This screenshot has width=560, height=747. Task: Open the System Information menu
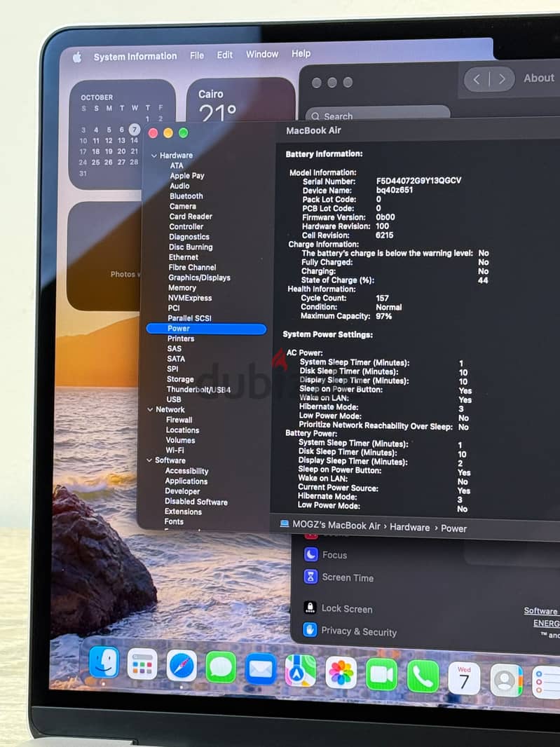point(135,56)
